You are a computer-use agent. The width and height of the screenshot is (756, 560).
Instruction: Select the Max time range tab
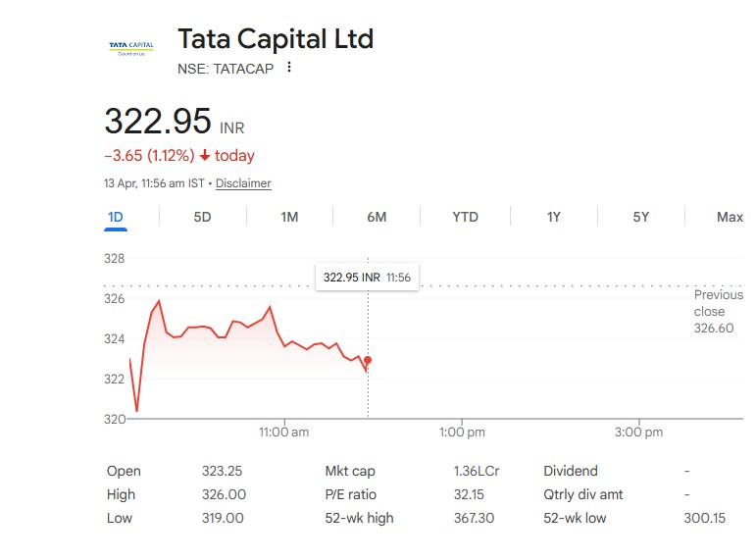730,217
